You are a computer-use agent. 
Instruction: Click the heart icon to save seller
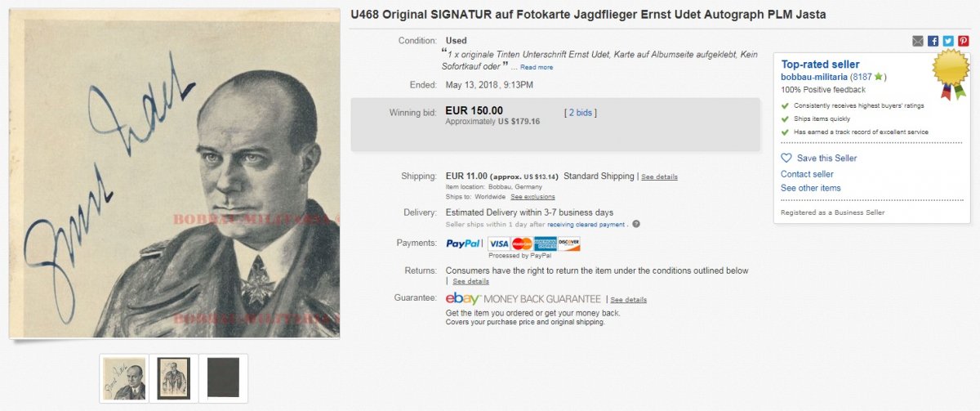[x=786, y=158]
